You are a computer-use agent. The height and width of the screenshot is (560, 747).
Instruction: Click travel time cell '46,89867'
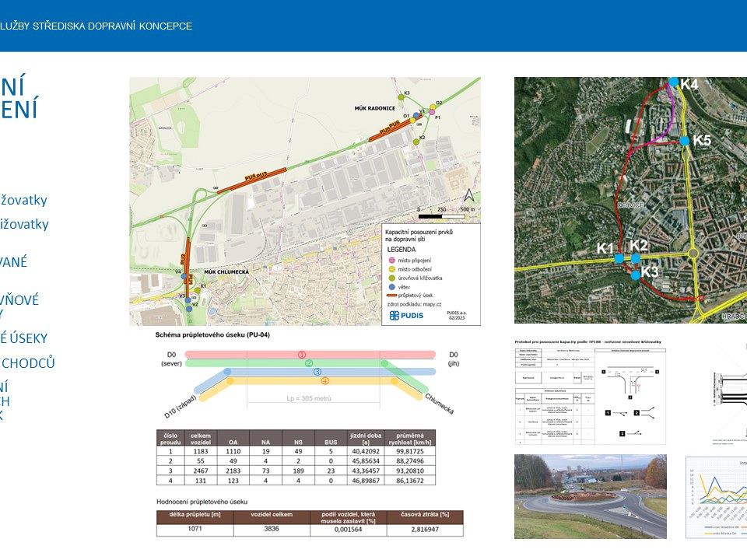point(366,481)
